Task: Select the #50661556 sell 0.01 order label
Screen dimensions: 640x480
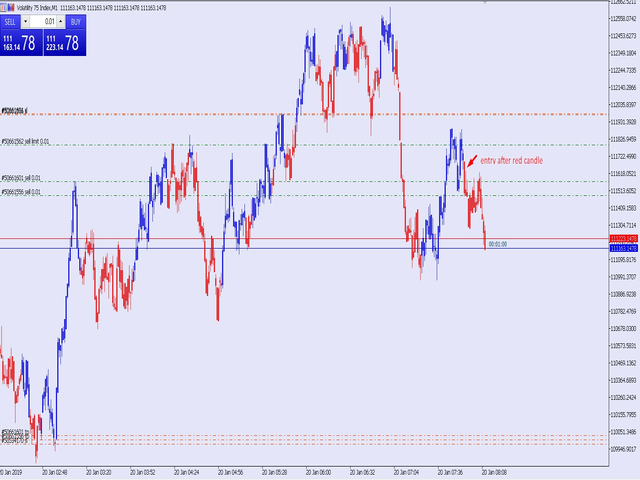Action: [21, 192]
